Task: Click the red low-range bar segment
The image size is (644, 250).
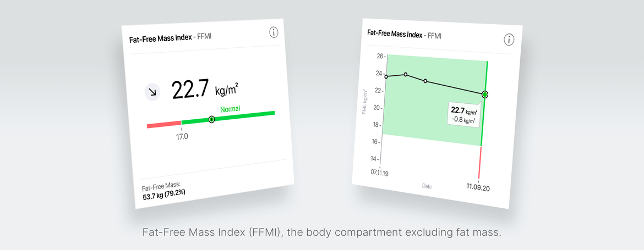Action: pos(164,124)
